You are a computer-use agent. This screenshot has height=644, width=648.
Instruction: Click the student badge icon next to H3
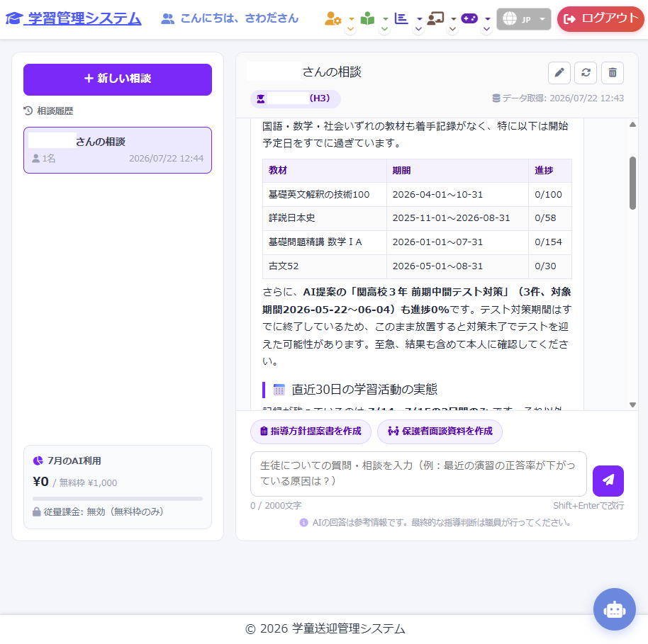(261, 98)
